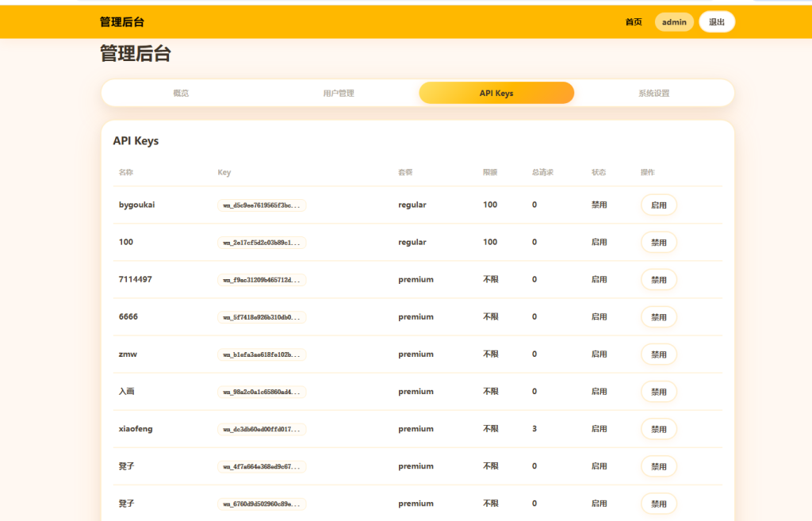Click the zmw row key chip

[262, 354]
